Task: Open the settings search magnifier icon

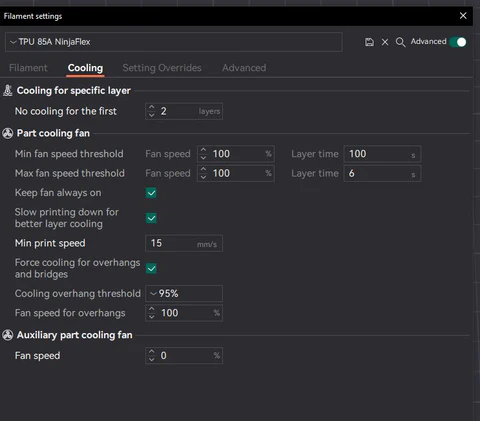Action: pos(400,42)
